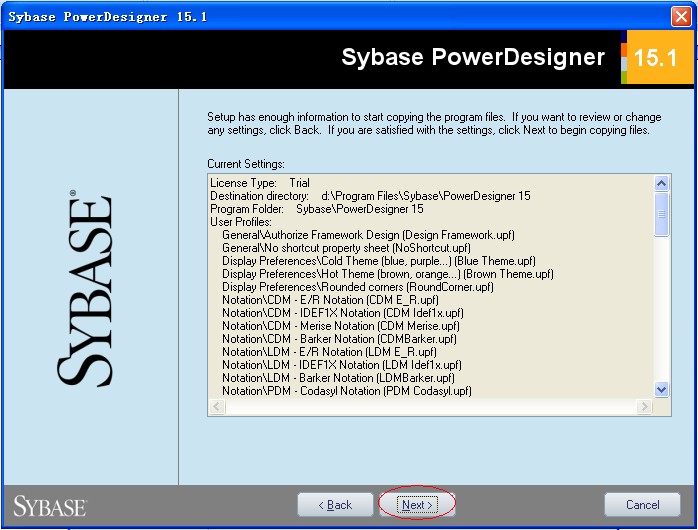Cancel the PowerDesigner setup

642,505
